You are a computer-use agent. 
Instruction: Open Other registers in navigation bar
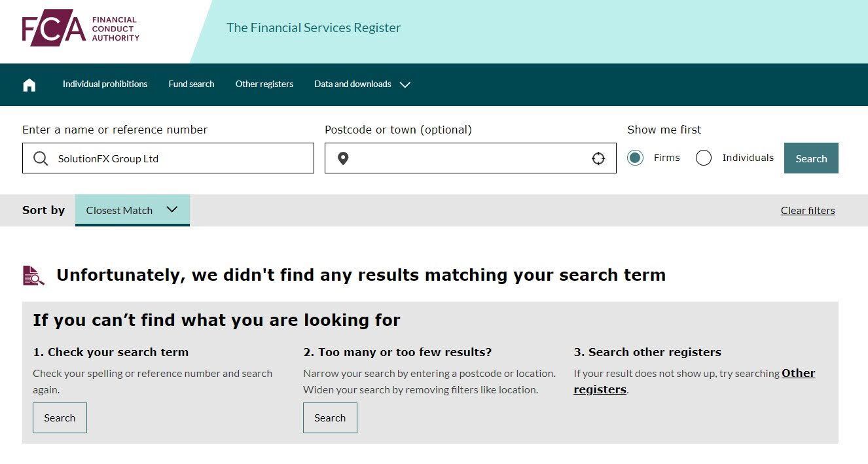264,84
